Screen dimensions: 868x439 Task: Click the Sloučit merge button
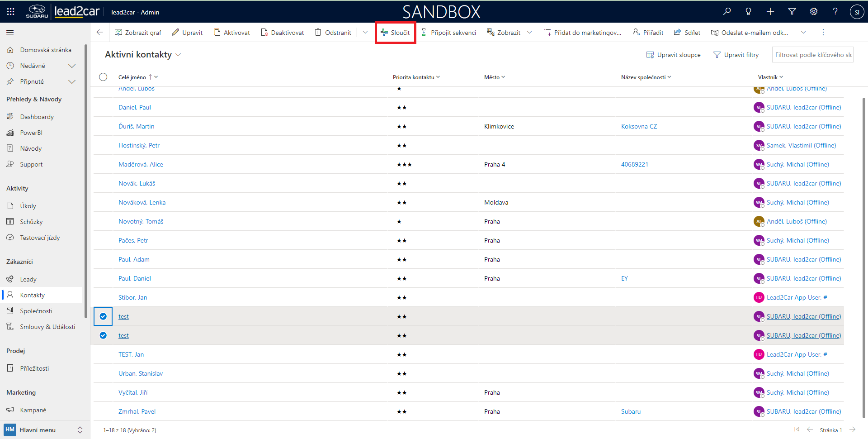pyautogui.click(x=396, y=33)
